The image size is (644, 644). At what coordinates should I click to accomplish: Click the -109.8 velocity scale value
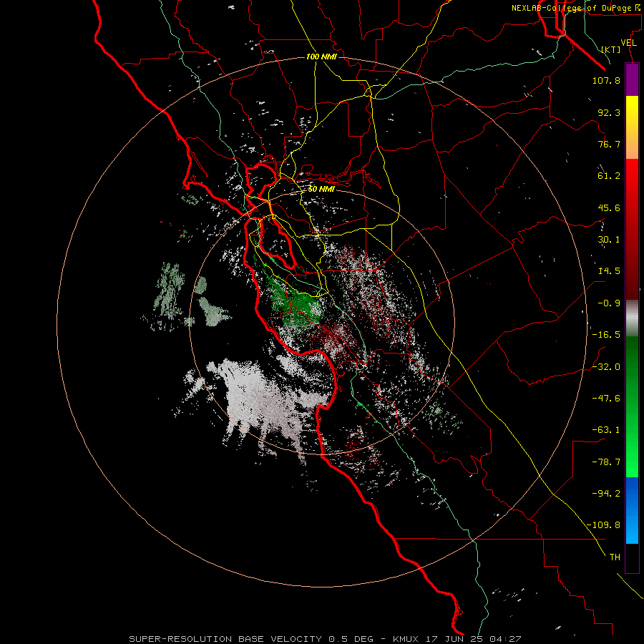pos(603,525)
